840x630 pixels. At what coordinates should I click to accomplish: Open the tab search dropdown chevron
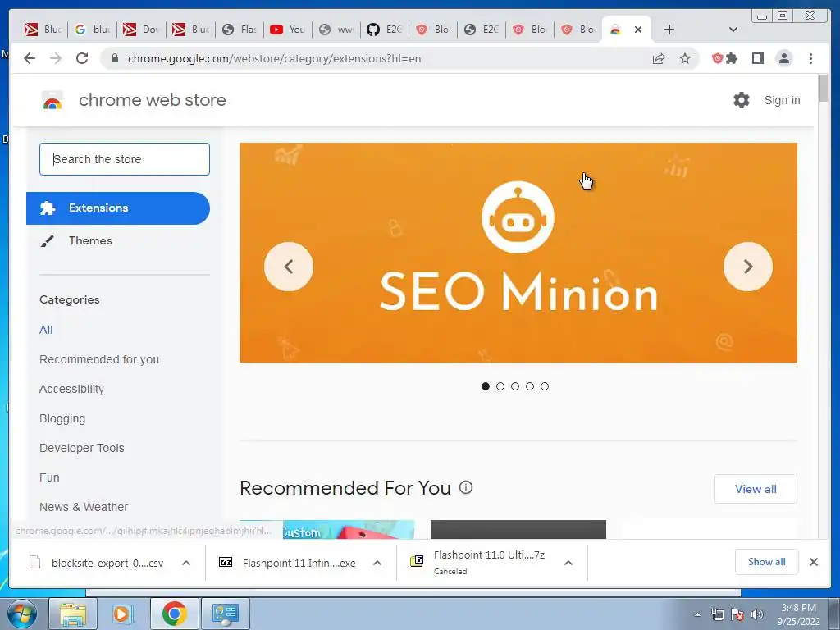coord(733,30)
